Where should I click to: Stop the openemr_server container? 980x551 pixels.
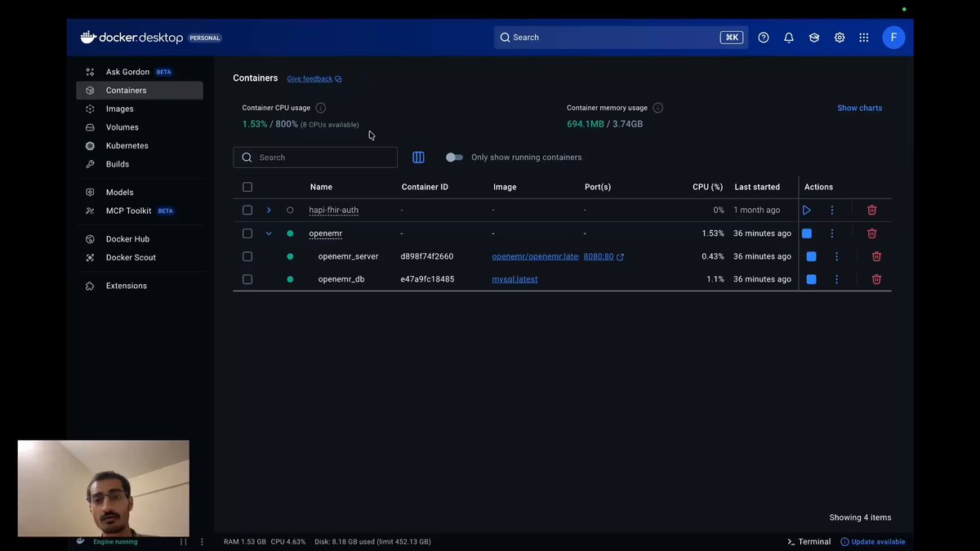[x=811, y=256]
